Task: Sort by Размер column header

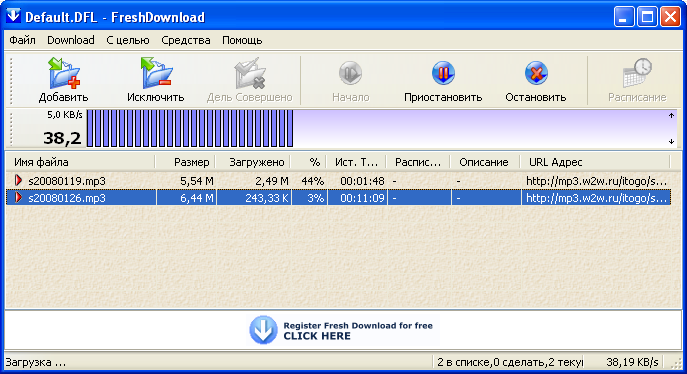Action: coord(185,162)
